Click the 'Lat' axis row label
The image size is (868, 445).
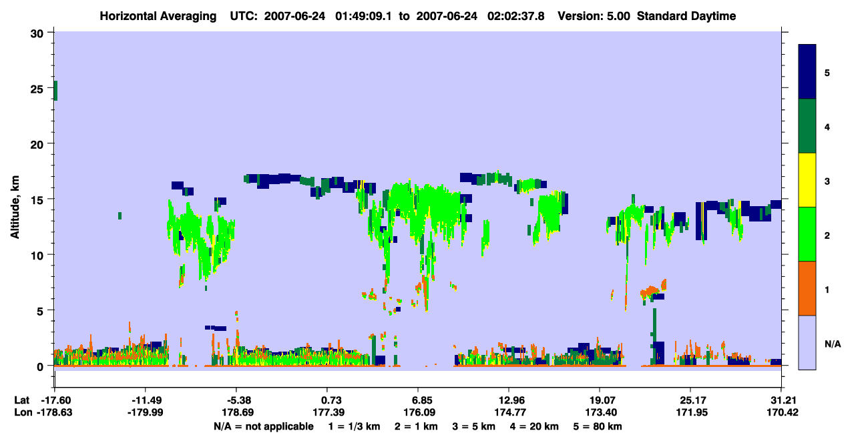[21, 400]
